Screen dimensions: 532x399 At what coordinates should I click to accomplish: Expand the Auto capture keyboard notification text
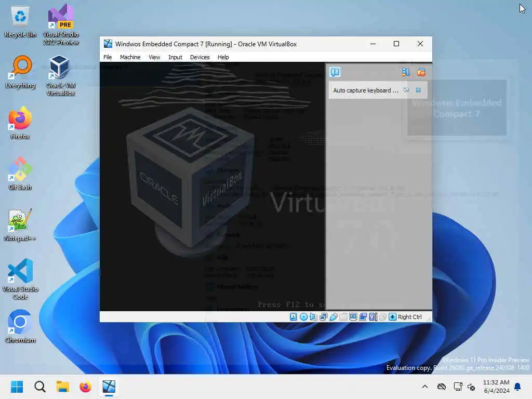point(366,90)
